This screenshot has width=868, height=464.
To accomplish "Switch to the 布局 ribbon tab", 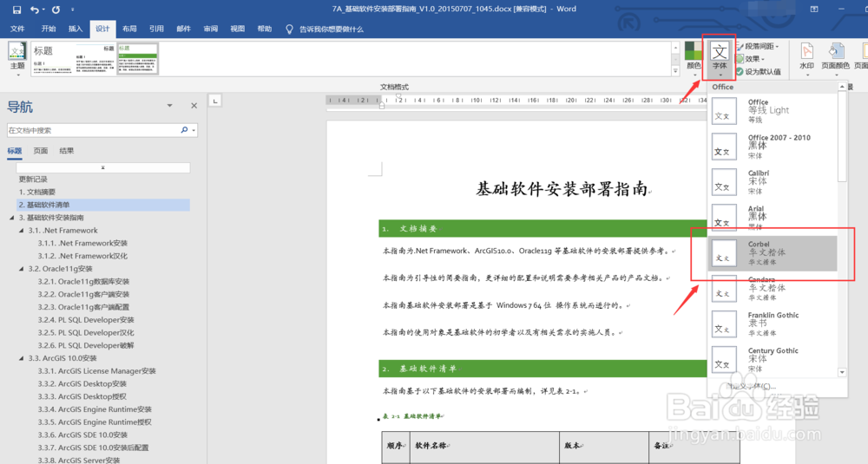I will tap(129, 29).
